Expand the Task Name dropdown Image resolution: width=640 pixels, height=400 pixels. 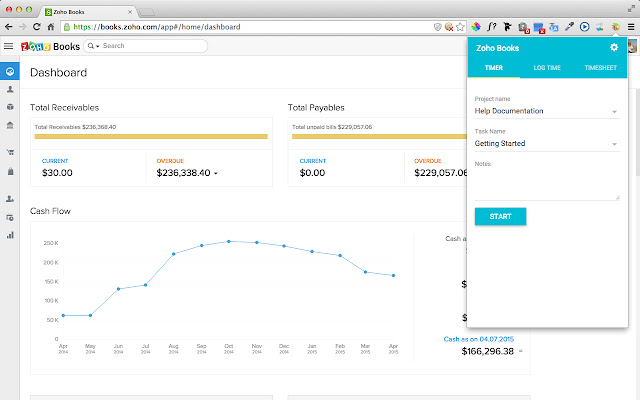click(x=547, y=144)
